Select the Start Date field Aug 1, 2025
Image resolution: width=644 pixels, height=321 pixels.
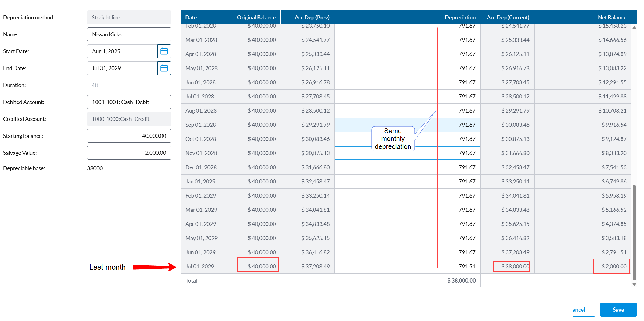[122, 51]
